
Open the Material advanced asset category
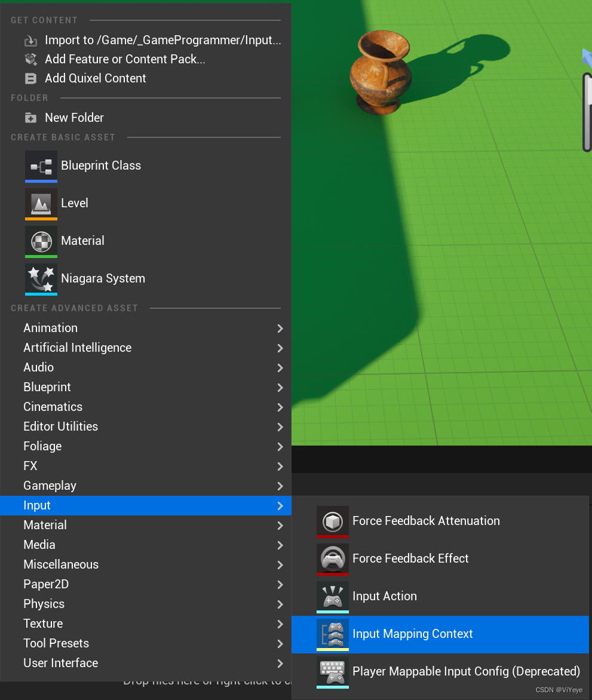(x=146, y=526)
